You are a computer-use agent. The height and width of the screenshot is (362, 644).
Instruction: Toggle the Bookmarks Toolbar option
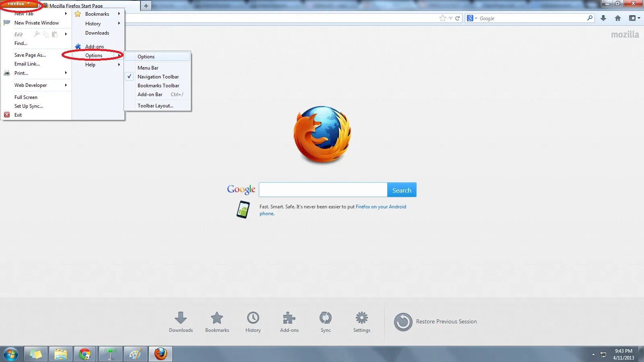(x=158, y=86)
